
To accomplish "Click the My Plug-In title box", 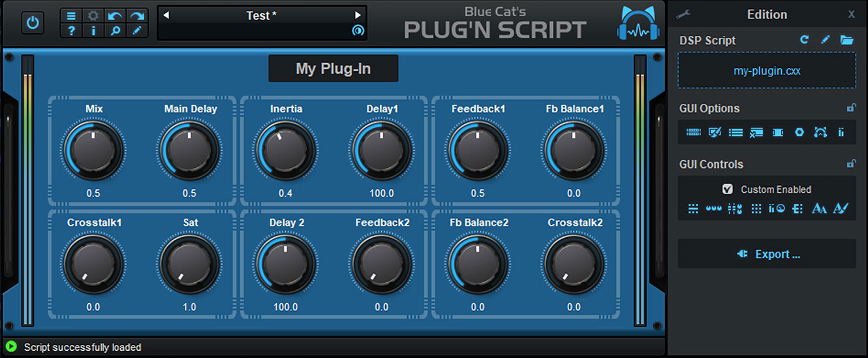I will pos(333,69).
